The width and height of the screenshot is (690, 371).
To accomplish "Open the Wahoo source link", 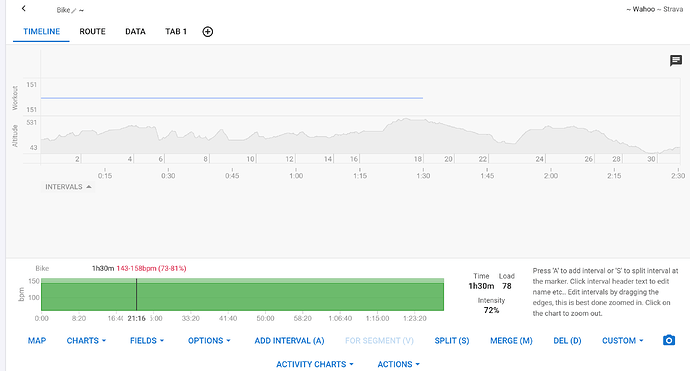I will pyautogui.click(x=644, y=9).
